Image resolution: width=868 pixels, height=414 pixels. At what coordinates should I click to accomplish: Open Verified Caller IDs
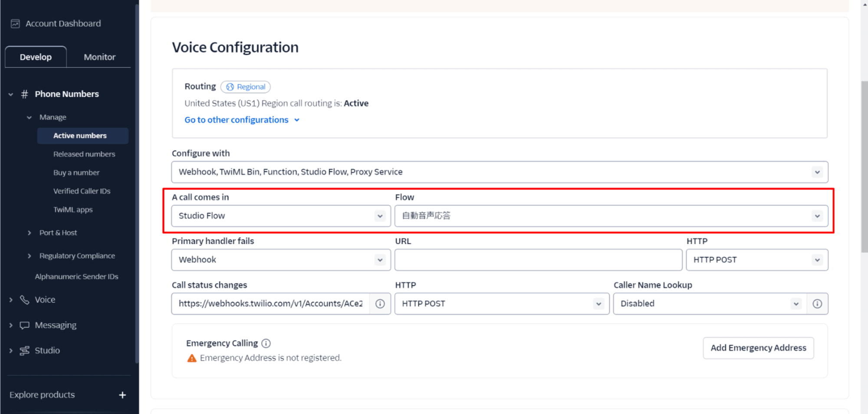click(82, 191)
